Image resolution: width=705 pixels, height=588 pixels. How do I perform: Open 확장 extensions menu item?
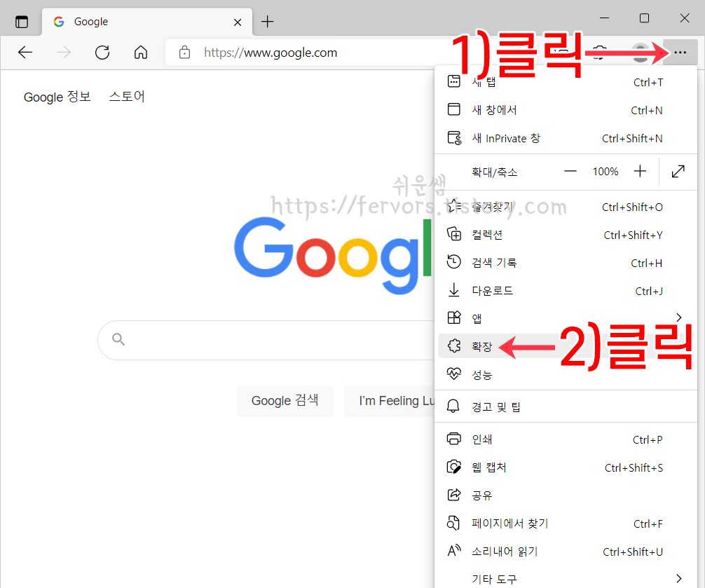point(566,346)
